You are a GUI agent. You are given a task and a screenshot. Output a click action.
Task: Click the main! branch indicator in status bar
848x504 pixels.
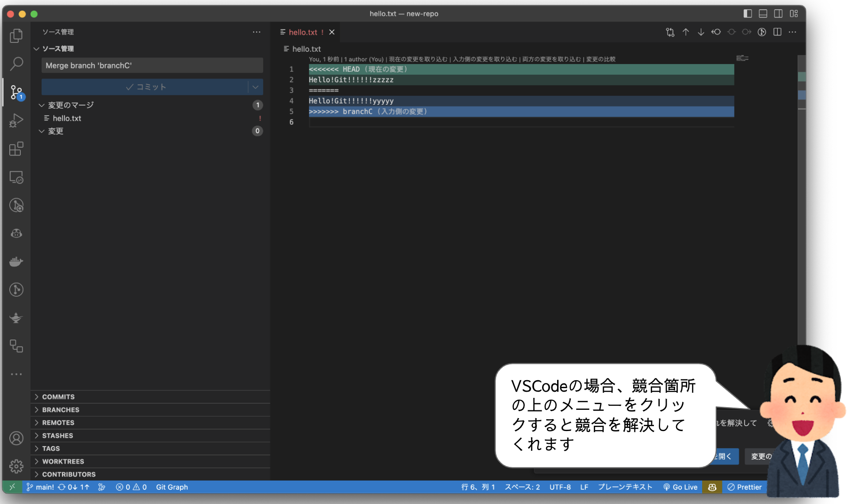(x=43, y=487)
